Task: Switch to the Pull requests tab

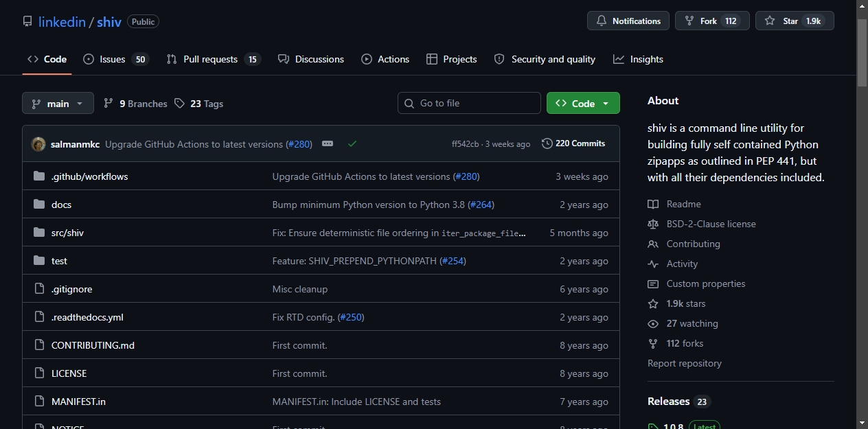Action: click(x=214, y=59)
